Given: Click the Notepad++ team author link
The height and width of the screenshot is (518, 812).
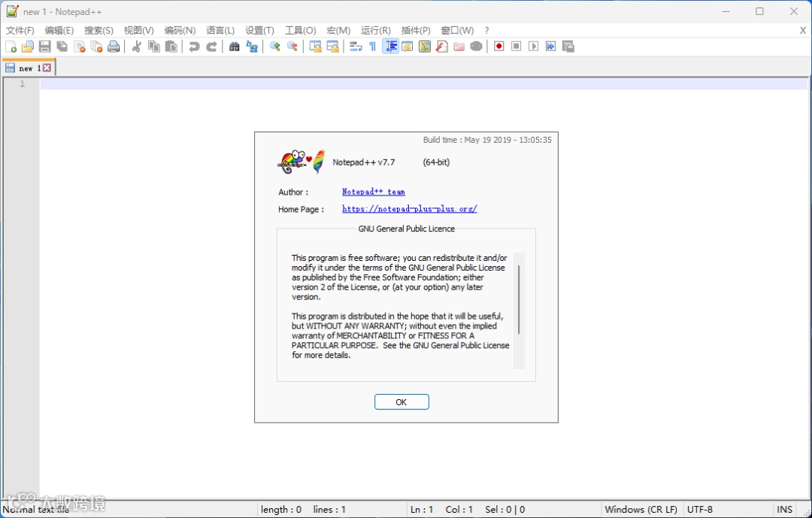Looking at the screenshot, I should pos(374,192).
